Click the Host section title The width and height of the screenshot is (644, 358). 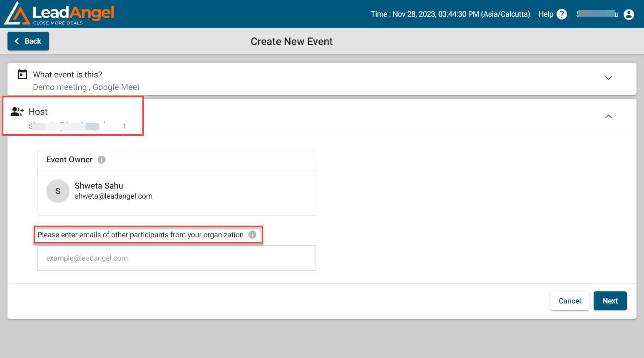coord(38,112)
